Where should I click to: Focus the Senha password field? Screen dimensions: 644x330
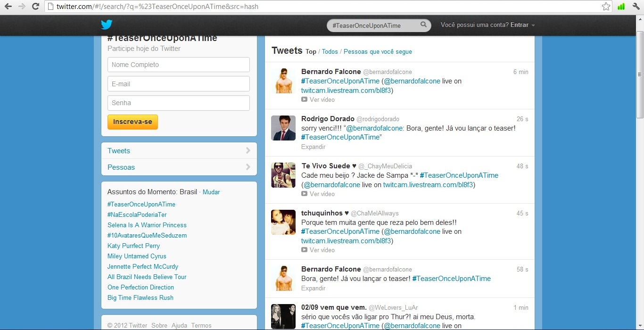(179, 103)
